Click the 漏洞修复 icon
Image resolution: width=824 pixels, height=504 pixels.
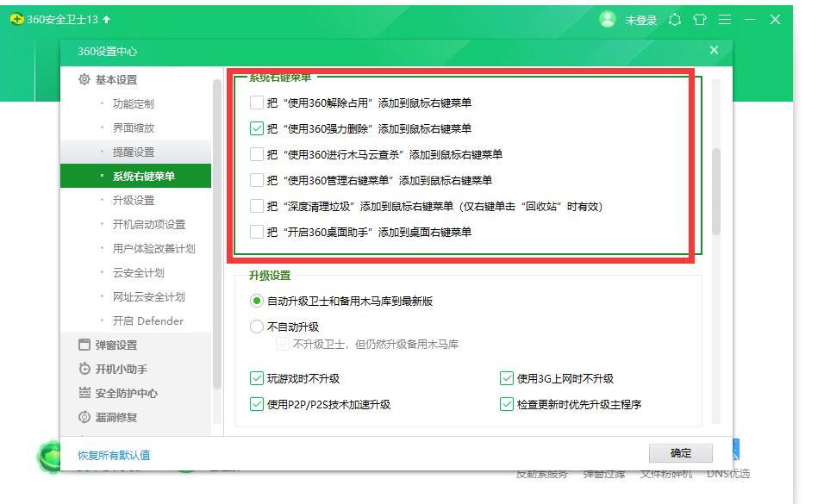[84, 417]
